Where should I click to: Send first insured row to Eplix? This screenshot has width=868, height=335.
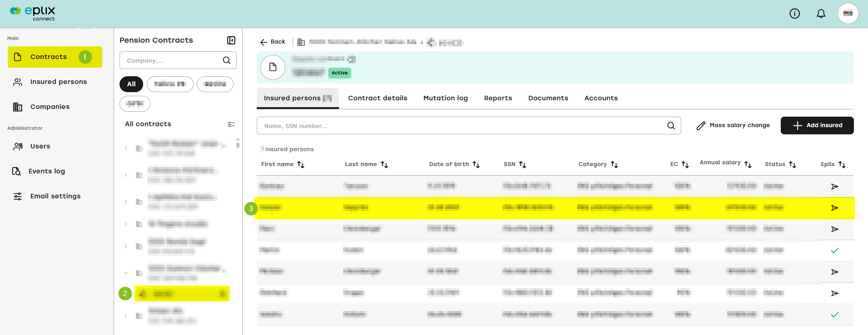834,187
